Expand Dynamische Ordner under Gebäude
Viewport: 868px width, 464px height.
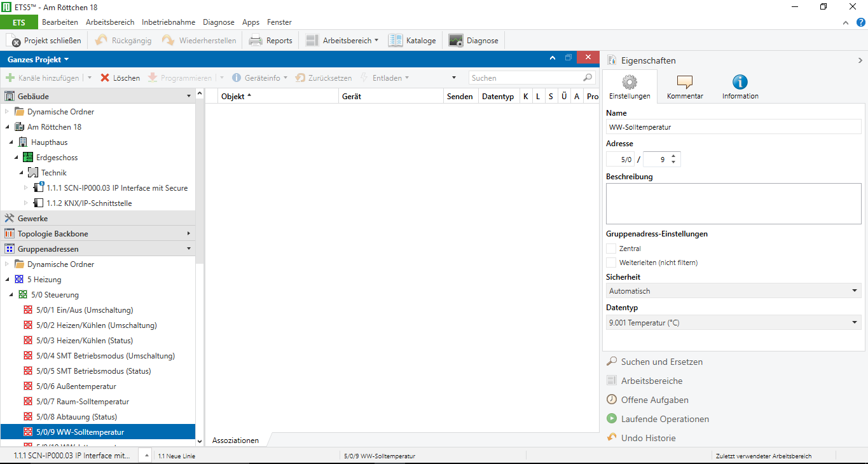pyautogui.click(x=7, y=112)
